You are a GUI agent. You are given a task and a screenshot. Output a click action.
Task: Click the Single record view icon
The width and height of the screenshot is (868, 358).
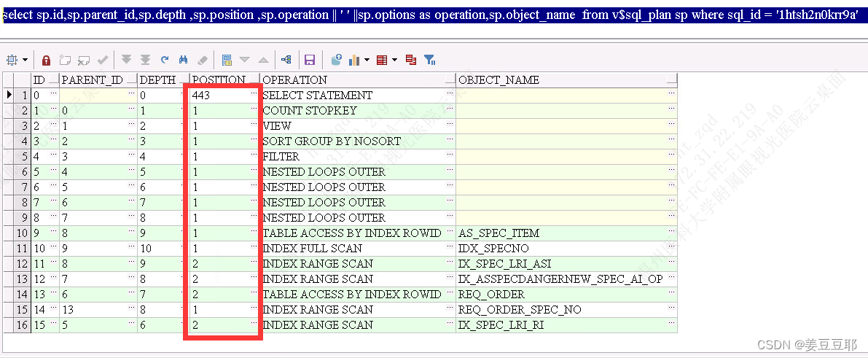pyautogui.click(x=227, y=60)
